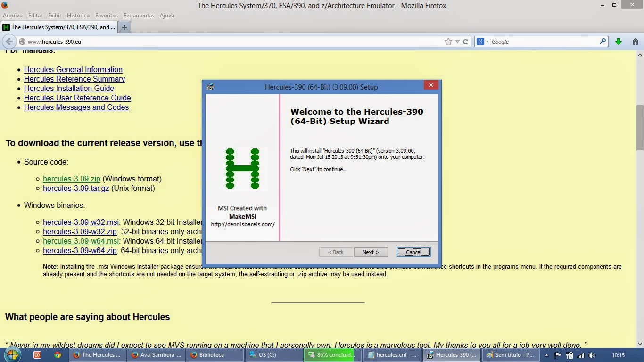This screenshot has height=362, width=644.
Task: Download hercules-3.09-w32.zip archive
Action: pos(80,231)
